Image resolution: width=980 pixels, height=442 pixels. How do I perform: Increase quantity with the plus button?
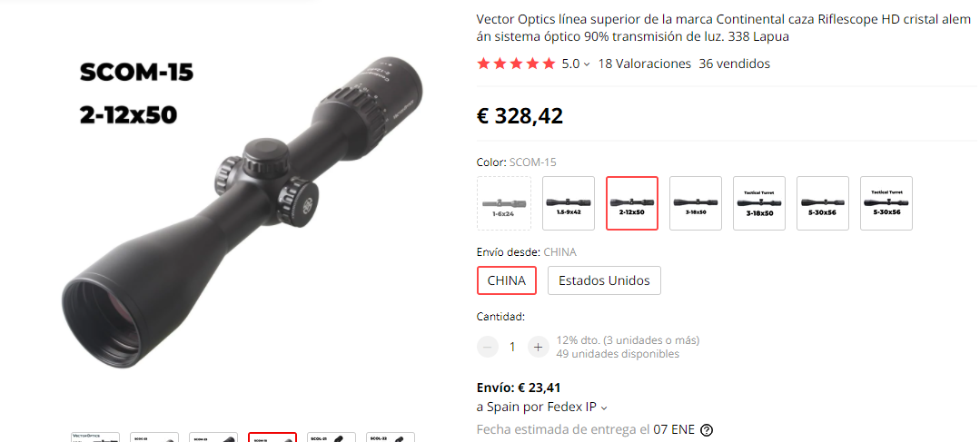(x=538, y=347)
